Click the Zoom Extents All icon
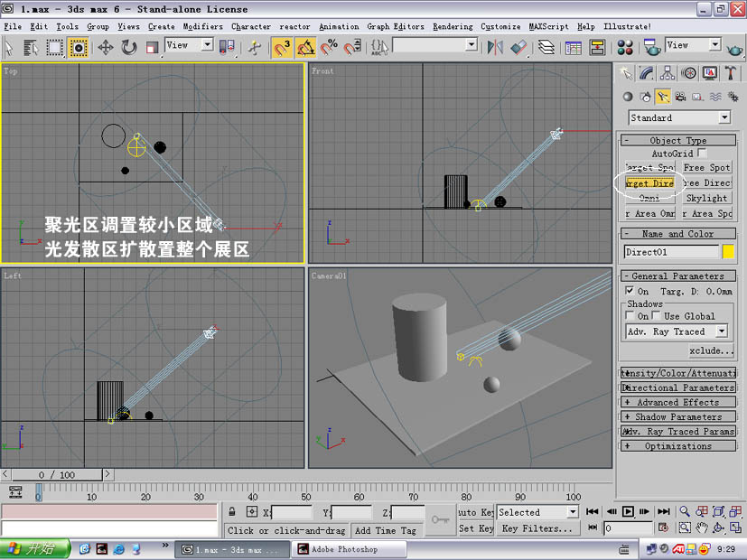Viewport: 747px width, 560px height. coord(735,511)
